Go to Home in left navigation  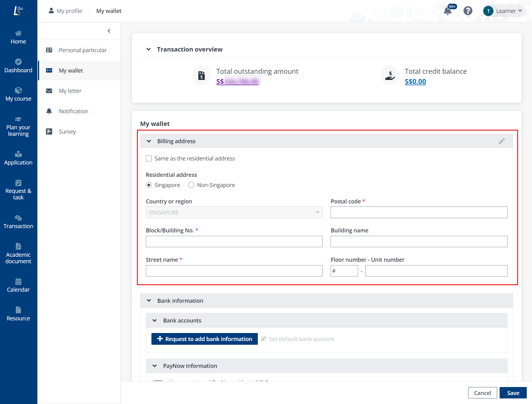18,37
